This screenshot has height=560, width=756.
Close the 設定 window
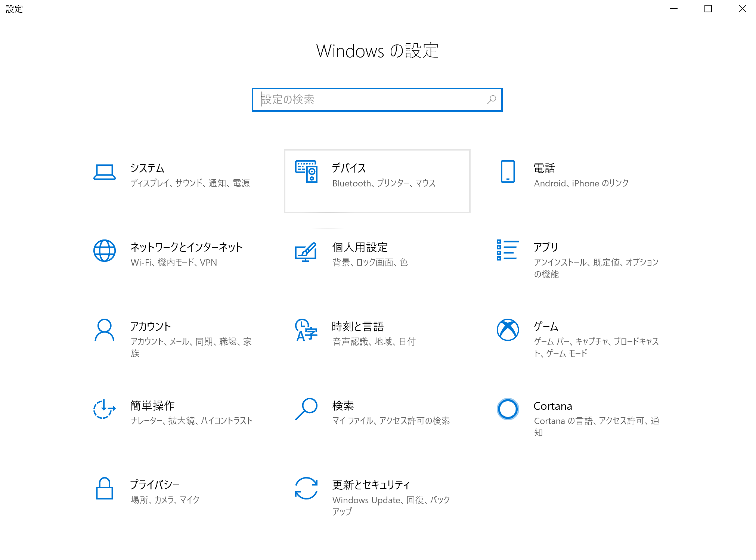[x=742, y=9]
